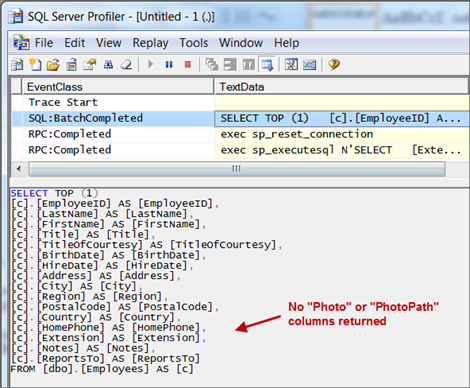Open the Edit menu
Screen dimensions: 470x388
(x=75, y=43)
